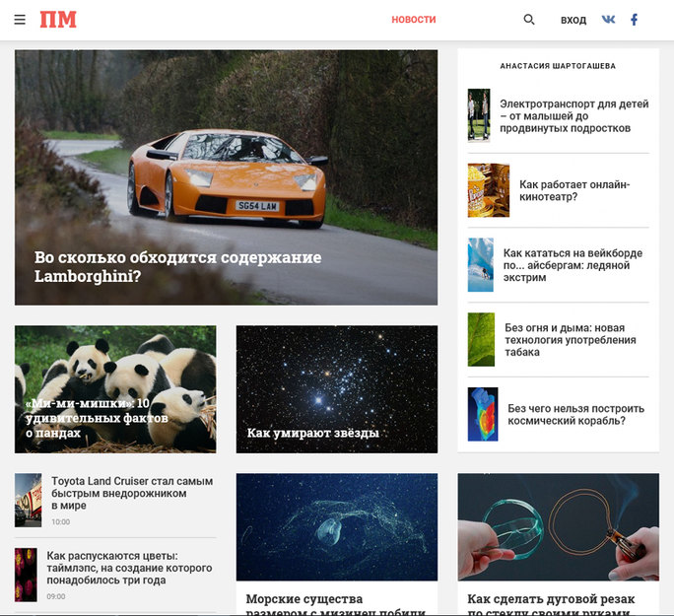Image resolution: width=674 pixels, height=616 pixels.
Task: Open the Facebook social icon
Action: tap(634, 20)
